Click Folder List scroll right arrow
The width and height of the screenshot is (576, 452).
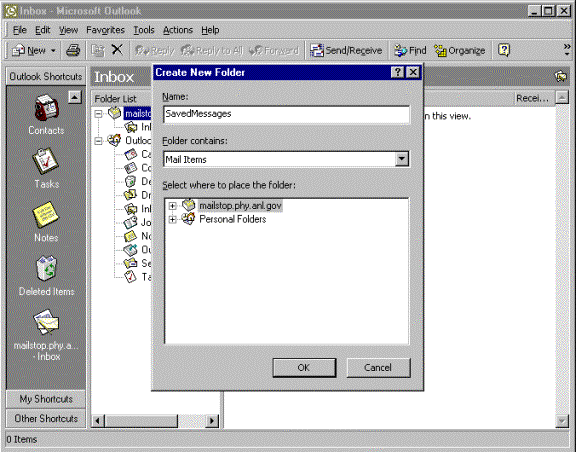pos(212,420)
